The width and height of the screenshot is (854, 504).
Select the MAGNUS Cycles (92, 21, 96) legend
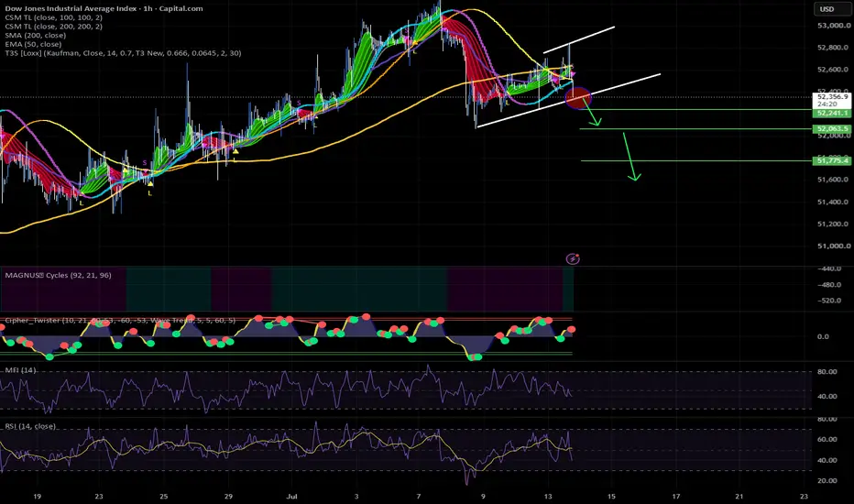tap(59, 275)
